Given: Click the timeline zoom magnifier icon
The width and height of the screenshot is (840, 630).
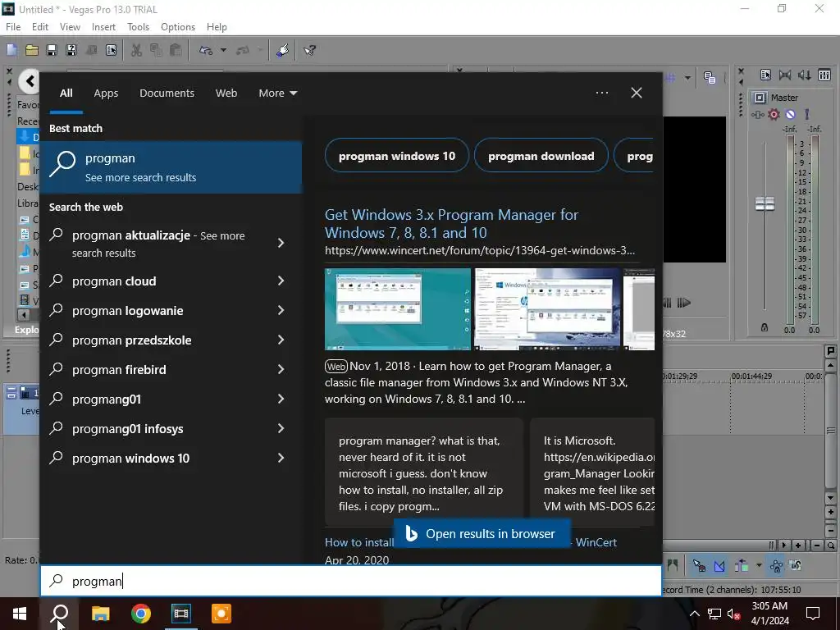Looking at the screenshot, I should (830, 546).
